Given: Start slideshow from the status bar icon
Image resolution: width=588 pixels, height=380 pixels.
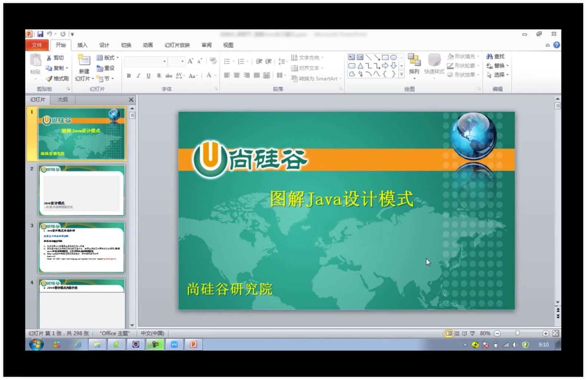Looking at the screenshot, I should pos(472,333).
